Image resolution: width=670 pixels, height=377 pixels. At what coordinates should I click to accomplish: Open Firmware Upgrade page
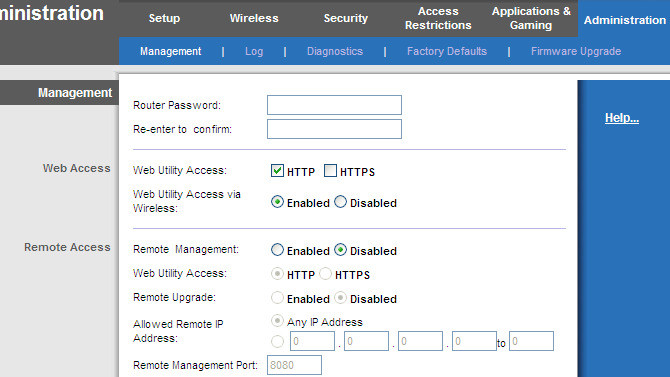click(x=576, y=51)
